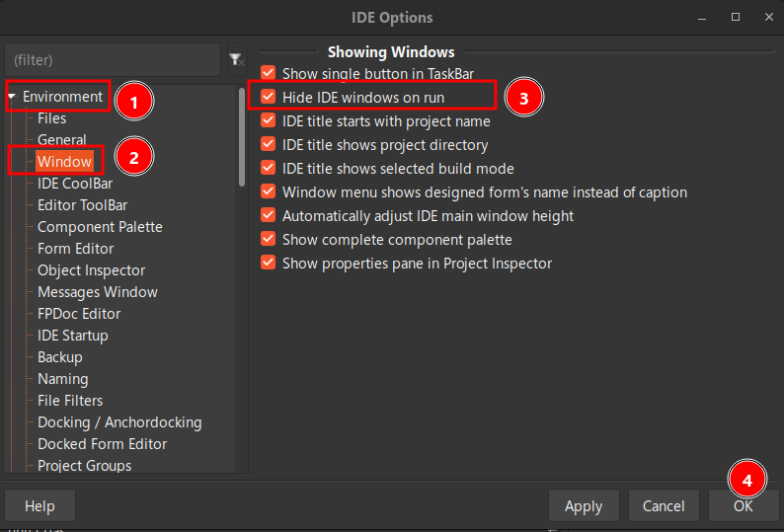Toggle IDE title starts with project name
This screenshot has height=532, width=784.
tap(268, 120)
